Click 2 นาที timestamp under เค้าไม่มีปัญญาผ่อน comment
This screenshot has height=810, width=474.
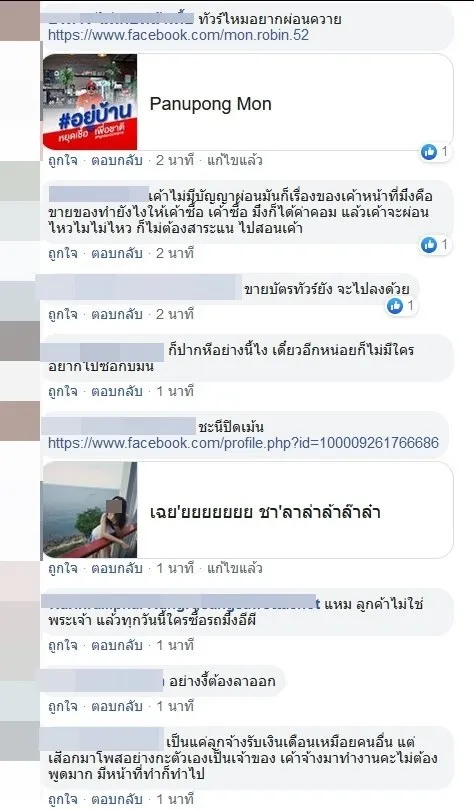pos(175,253)
